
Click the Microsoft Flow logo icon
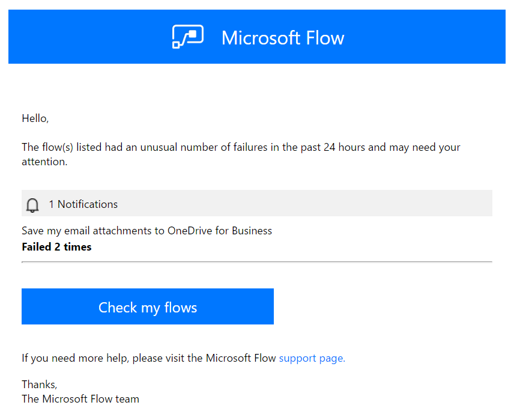(187, 37)
